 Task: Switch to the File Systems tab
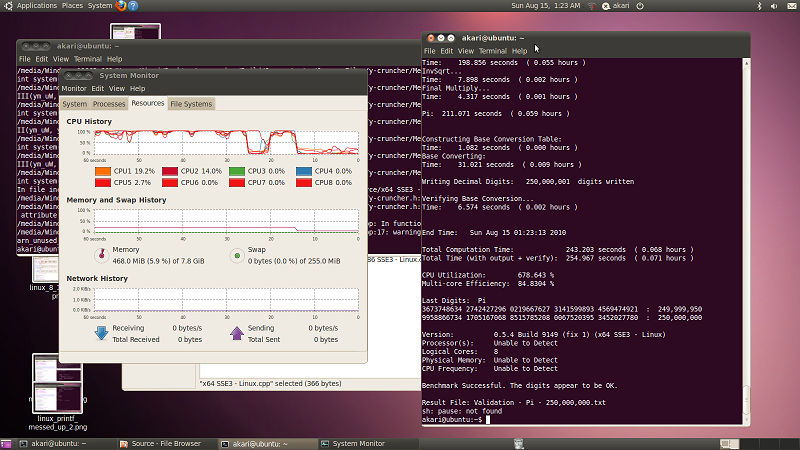tap(191, 104)
